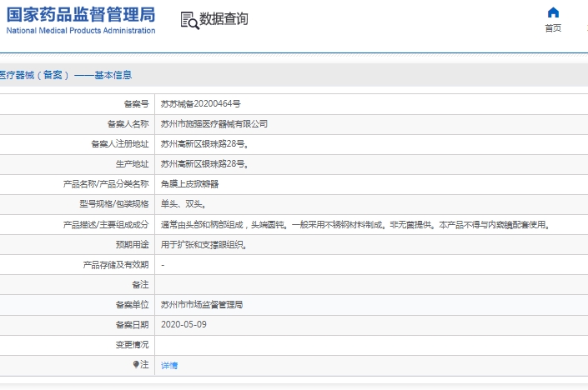Click the 备注 row label

tap(141, 285)
